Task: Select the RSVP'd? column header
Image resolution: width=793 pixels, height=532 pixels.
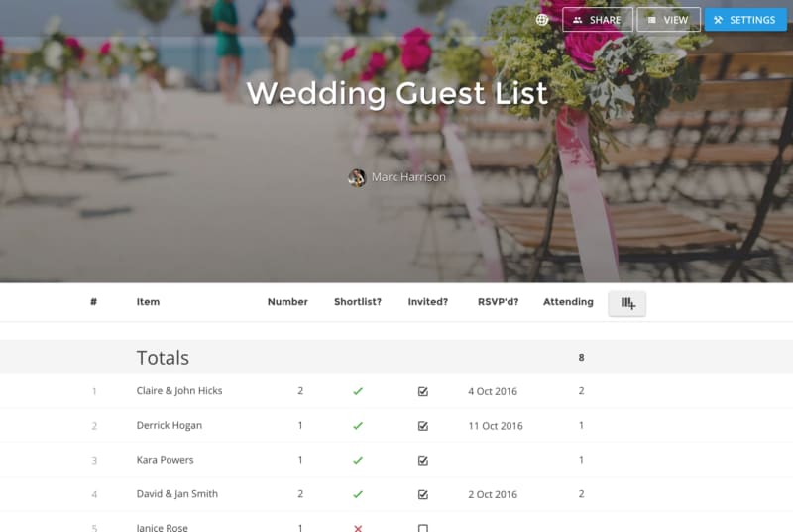Action: [x=499, y=302]
